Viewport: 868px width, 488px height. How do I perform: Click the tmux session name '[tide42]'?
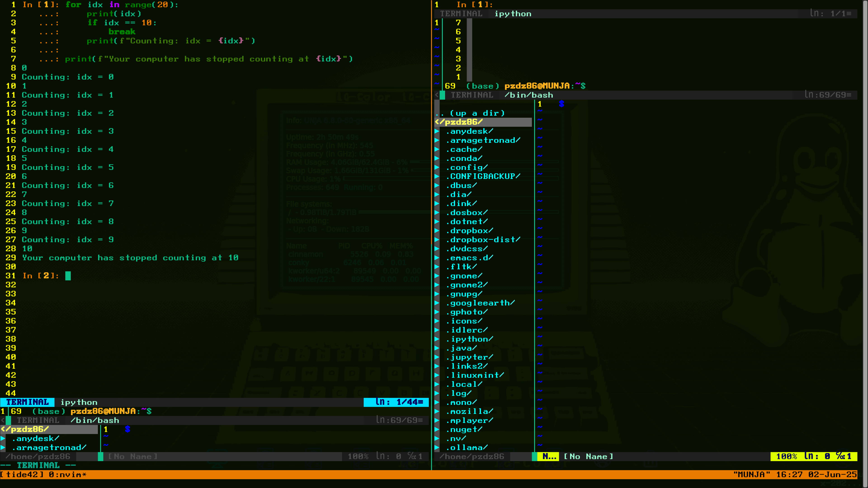[x=22, y=475]
